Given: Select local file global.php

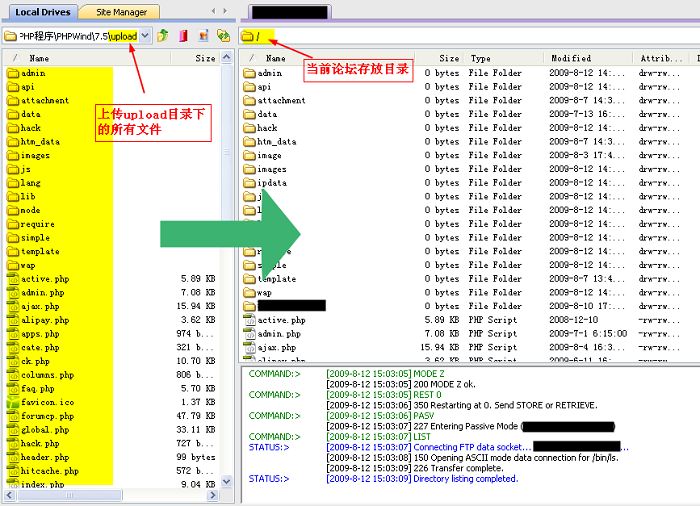Looking at the screenshot, I should point(45,430).
